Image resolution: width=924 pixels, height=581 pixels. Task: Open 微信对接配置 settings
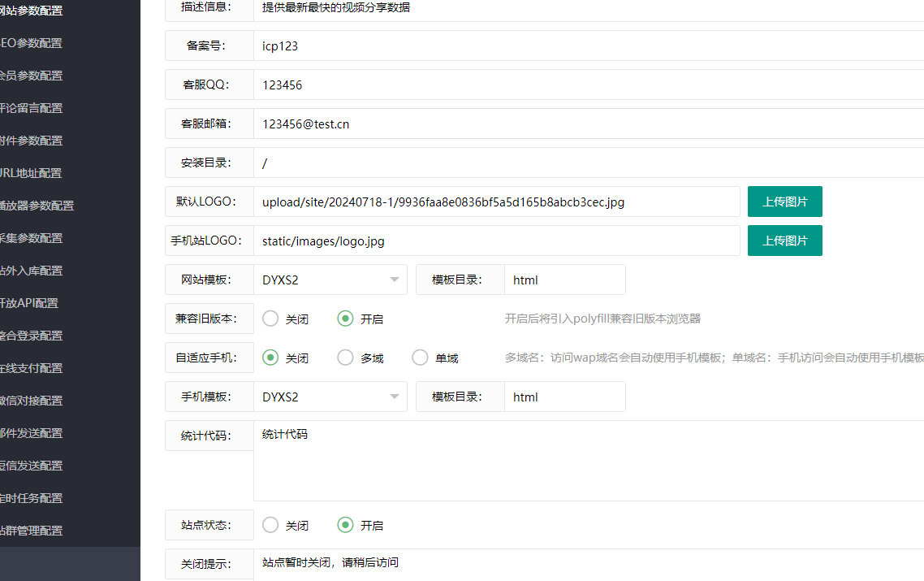tap(32, 400)
